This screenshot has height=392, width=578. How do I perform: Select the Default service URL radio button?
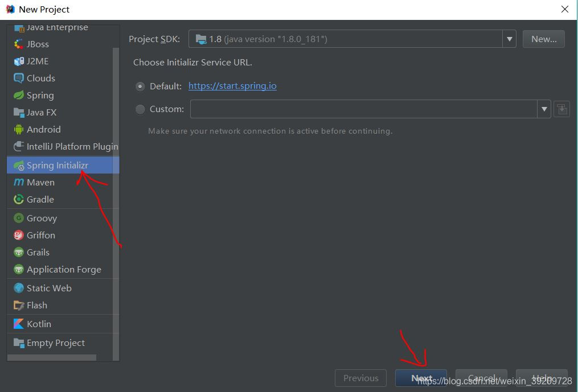[140, 86]
